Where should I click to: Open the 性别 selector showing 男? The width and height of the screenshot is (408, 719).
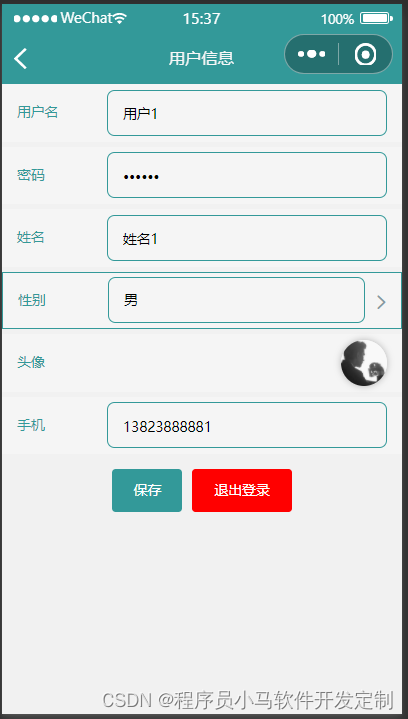tap(237, 300)
